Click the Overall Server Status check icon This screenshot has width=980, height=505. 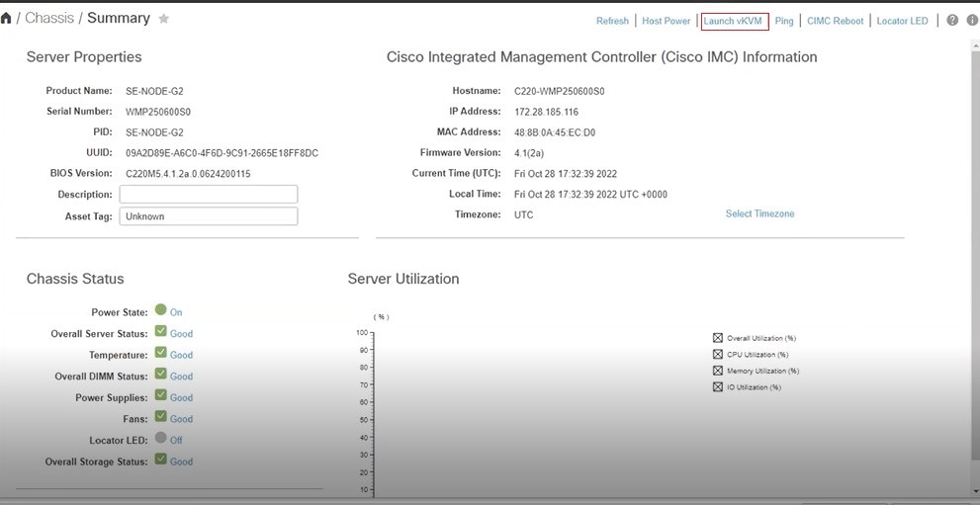click(160, 331)
